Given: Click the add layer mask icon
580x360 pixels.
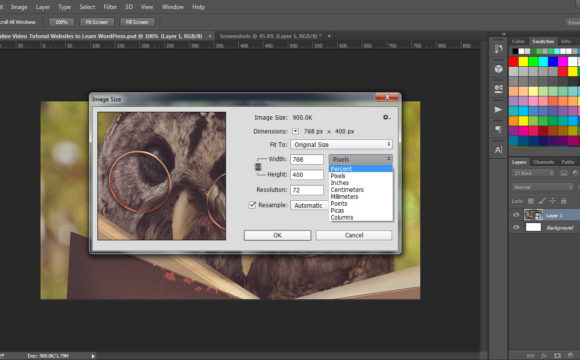Looking at the screenshot, I should click(557, 356).
